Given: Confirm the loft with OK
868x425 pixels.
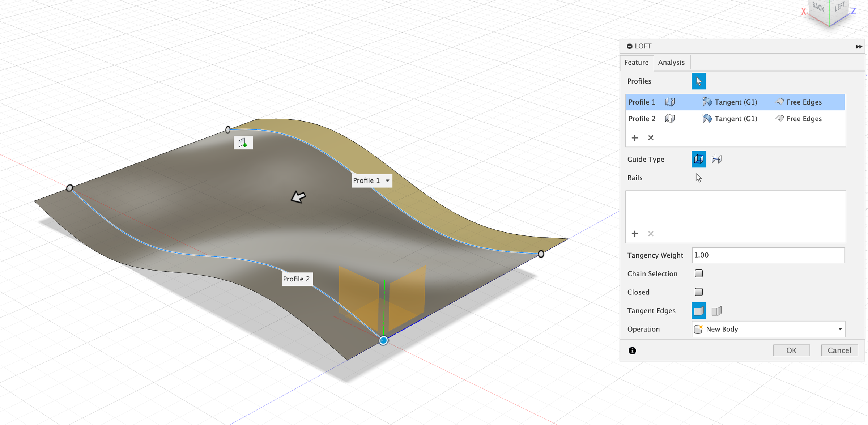Looking at the screenshot, I should [791, 350].
